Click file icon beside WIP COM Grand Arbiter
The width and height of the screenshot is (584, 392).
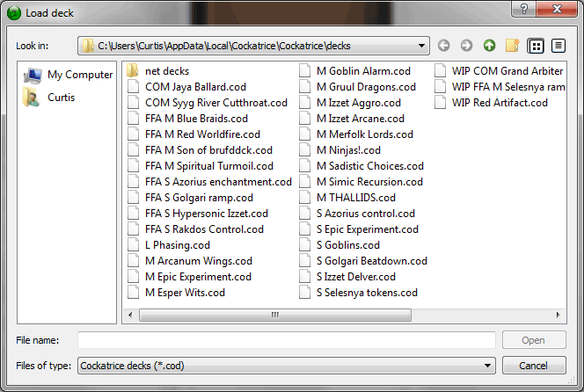point(440,70)
